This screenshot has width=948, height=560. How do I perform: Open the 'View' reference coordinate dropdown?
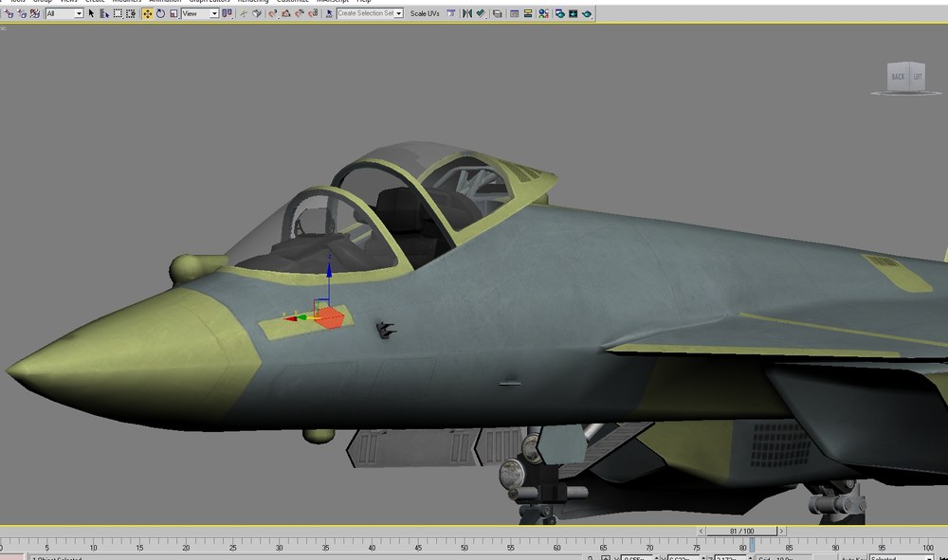coord(200,13)
